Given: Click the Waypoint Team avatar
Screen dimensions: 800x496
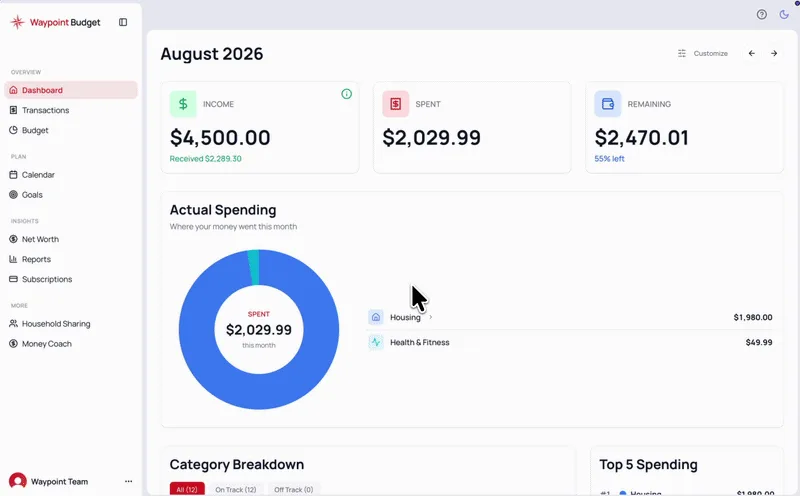Looking at the screenshot, I should (x=18, y=481).
